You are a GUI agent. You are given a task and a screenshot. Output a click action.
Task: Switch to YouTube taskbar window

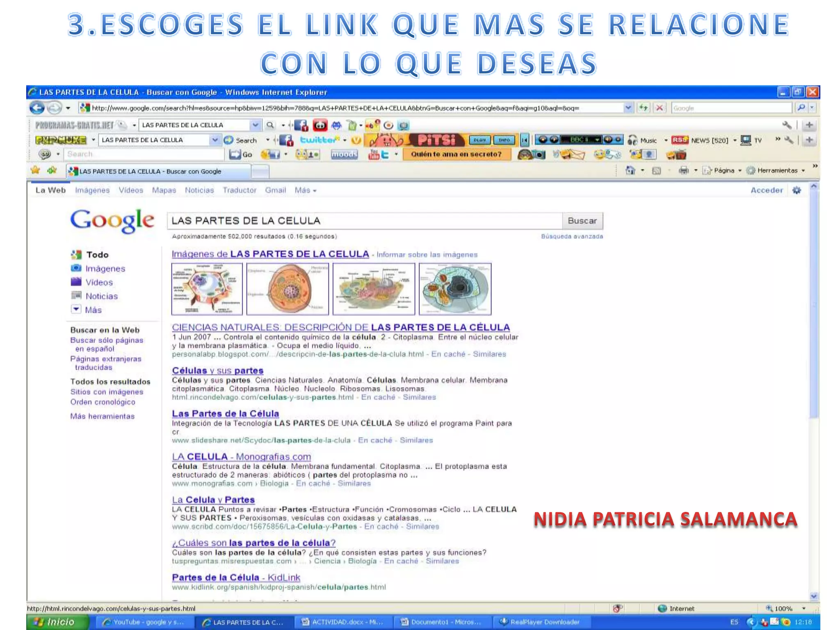pos(144,622)
